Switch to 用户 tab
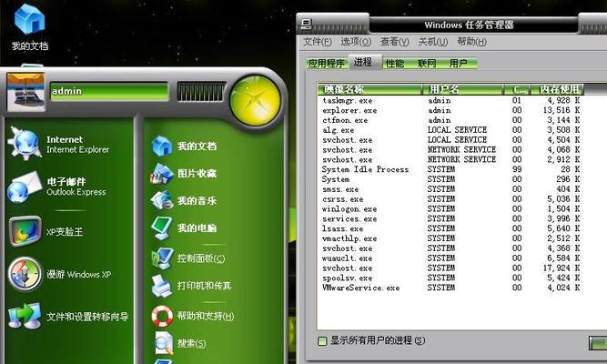Screen dimensions: 607x364 click(459, 64)
